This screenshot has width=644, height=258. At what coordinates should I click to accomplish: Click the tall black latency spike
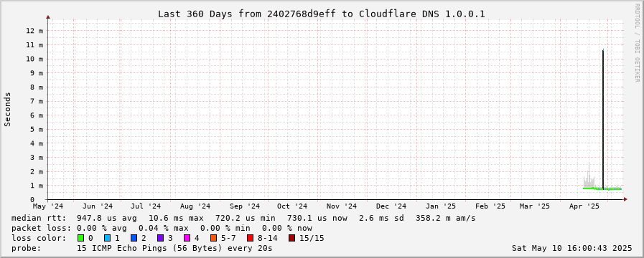coord(603,119)
